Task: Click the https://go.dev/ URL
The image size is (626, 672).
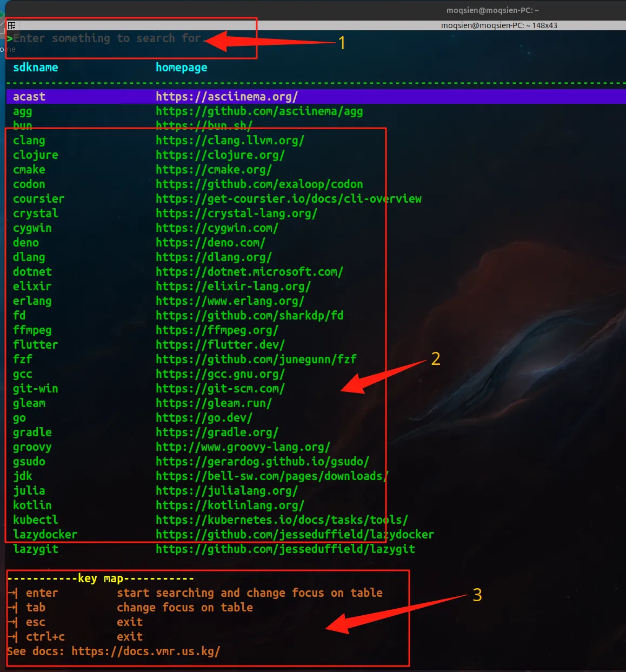Action: [x=204, y=418]
